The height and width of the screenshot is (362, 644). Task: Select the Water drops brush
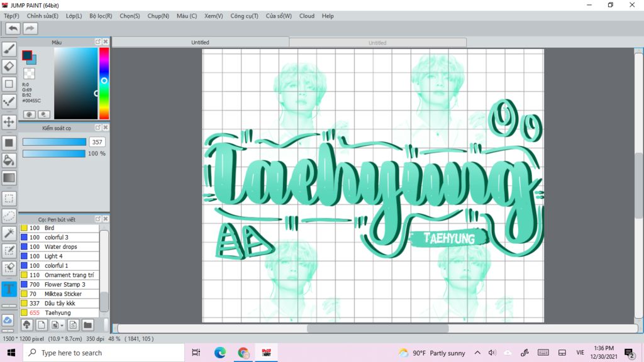pos(60,246)
